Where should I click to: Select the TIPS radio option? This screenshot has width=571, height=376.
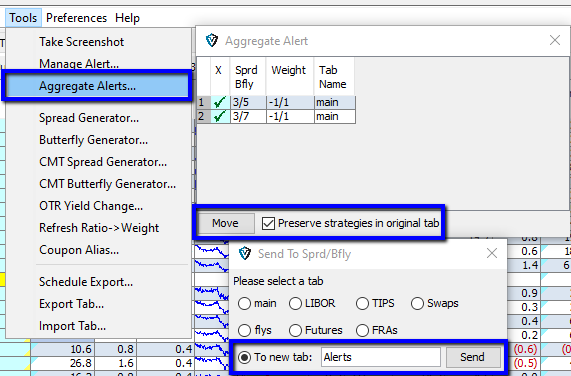point(362,304)
